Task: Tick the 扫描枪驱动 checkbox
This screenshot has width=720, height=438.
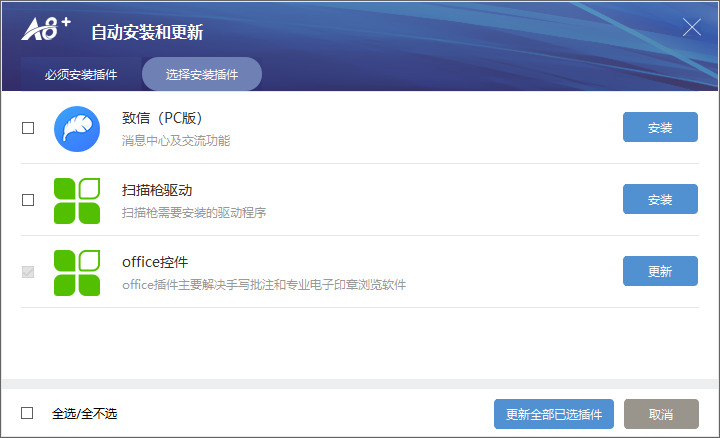Action: (28, 200)
